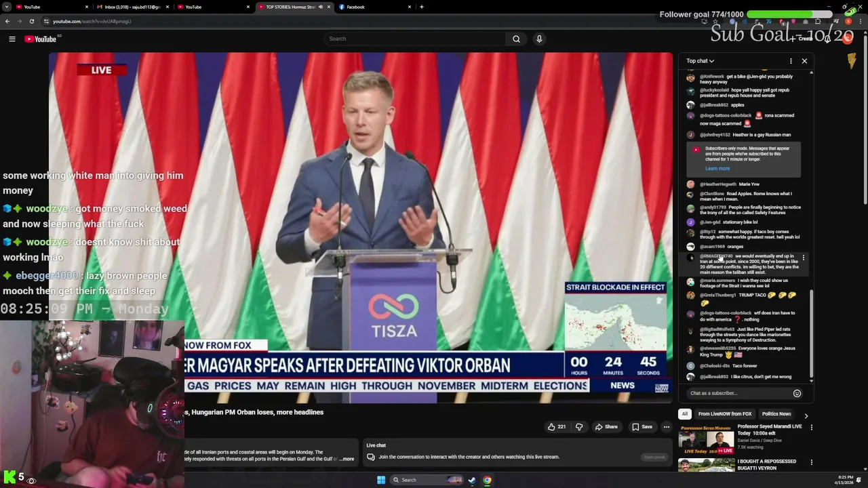The image size is (868, 488).
Task: Close the TOP STORIES browser tab
Action: (330, 7)
